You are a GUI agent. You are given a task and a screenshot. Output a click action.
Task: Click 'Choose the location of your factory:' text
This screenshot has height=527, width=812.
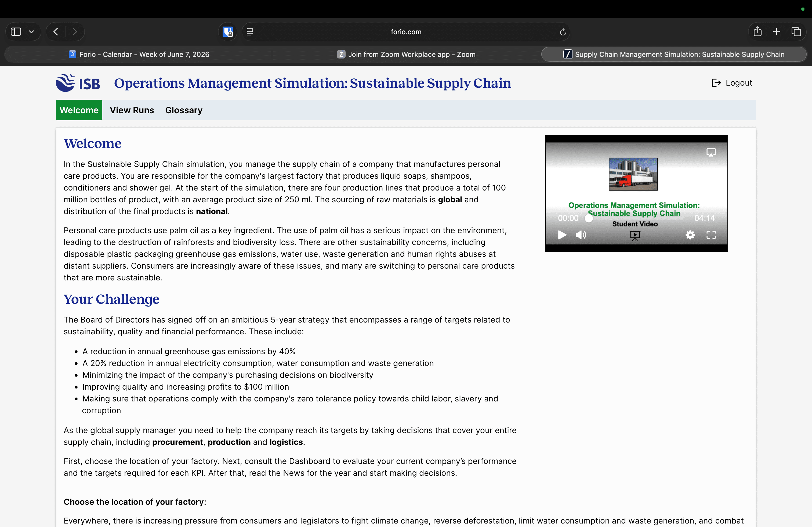pyautogui.click(x=135, y=502)
